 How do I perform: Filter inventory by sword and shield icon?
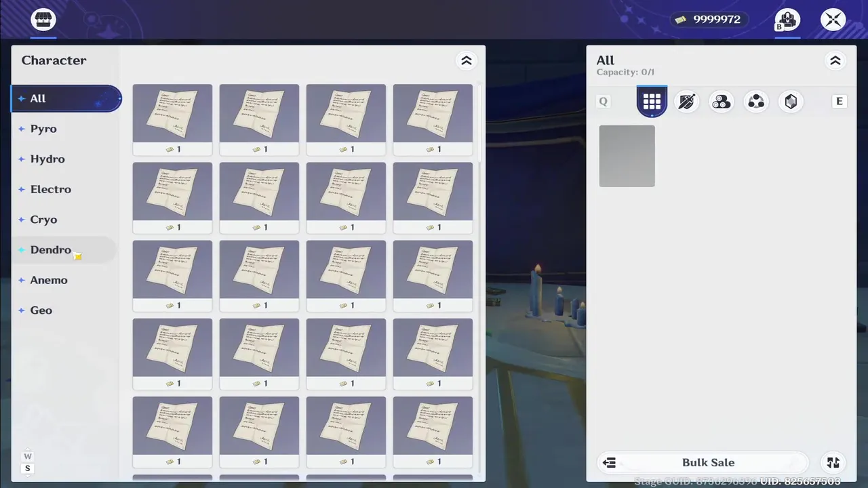tap(687, 102)
